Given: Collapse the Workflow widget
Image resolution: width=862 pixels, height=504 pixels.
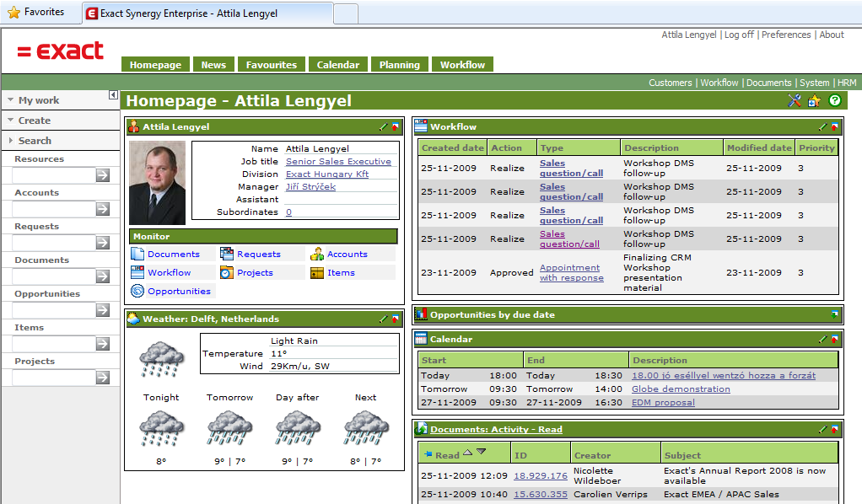Looking at the screenshot, I should (x=834, y=127).
